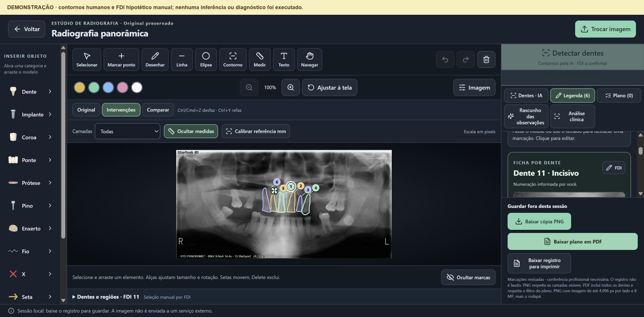644x317 pixels.
Task: Expand the Implante category in sidebar
Action: [x=31, y=114]
